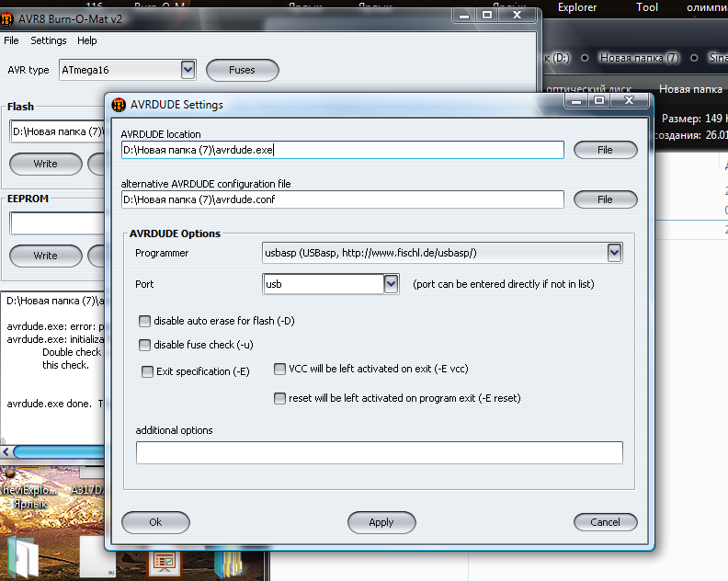Click the output log scroll left arrow
The image size is (728, 581).
point(6,451)
